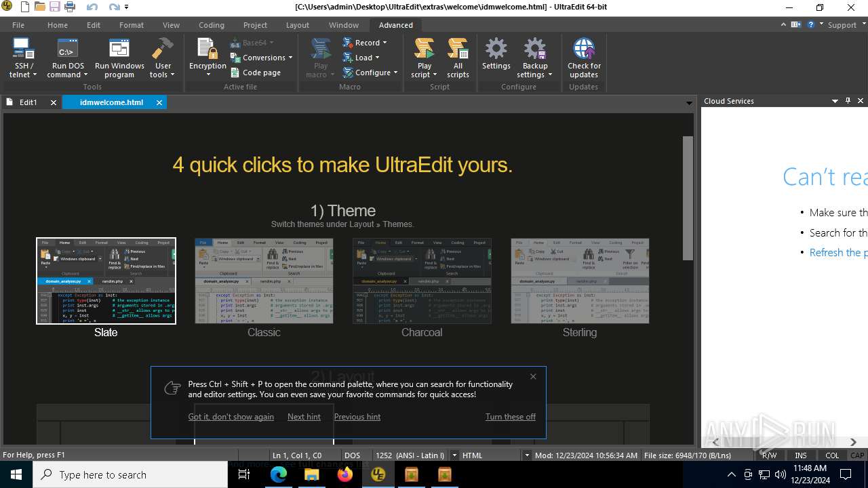This screenshot has height=488, width=868.
Task: Expand the Load macro dropdown
Action: [x=377, y=58]
